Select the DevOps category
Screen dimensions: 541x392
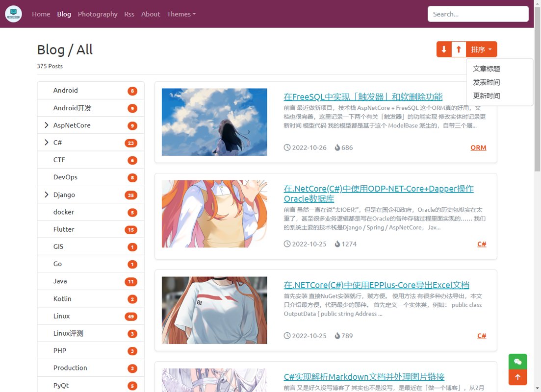91,177
